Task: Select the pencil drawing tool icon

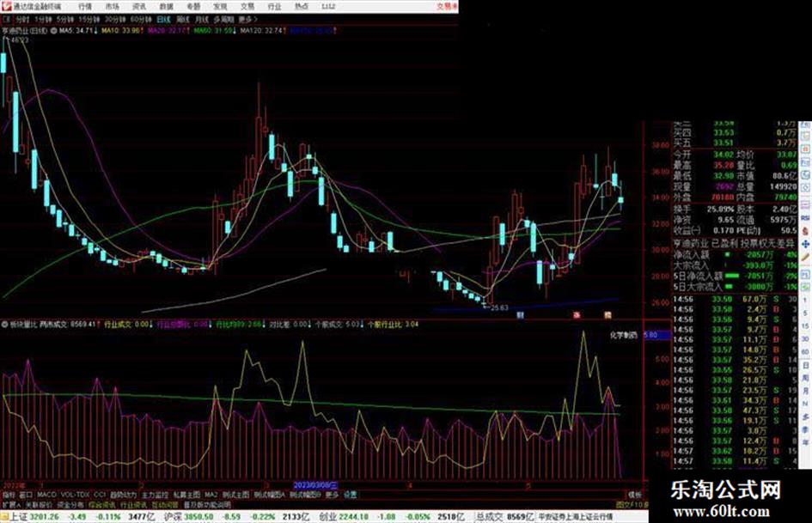Action: pos(805,257)
